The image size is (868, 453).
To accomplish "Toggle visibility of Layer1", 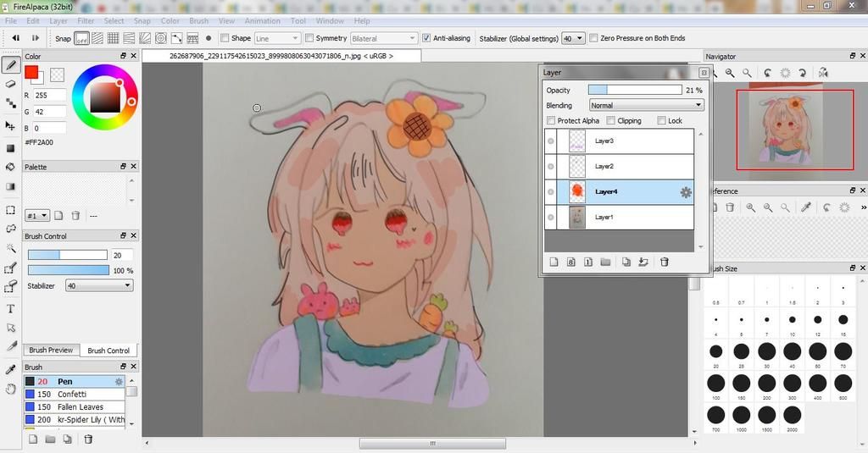I will pos(551,218).
